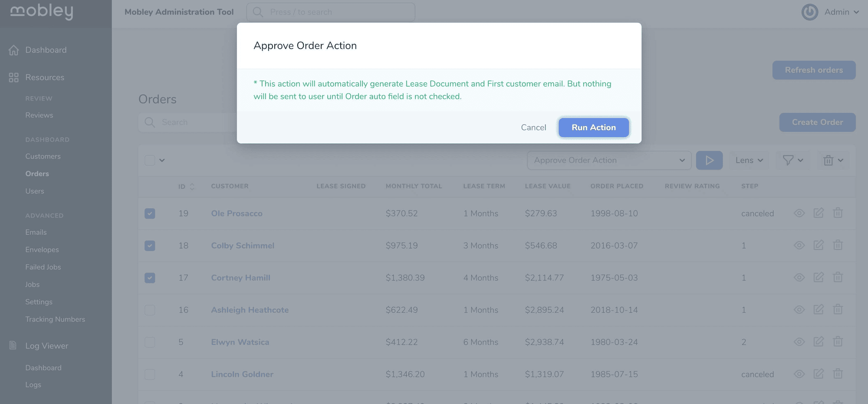Click the Admin avatar icon
The width and height of the screenshot is (868, 404).
pyautogui.click(x=809, y=12)
